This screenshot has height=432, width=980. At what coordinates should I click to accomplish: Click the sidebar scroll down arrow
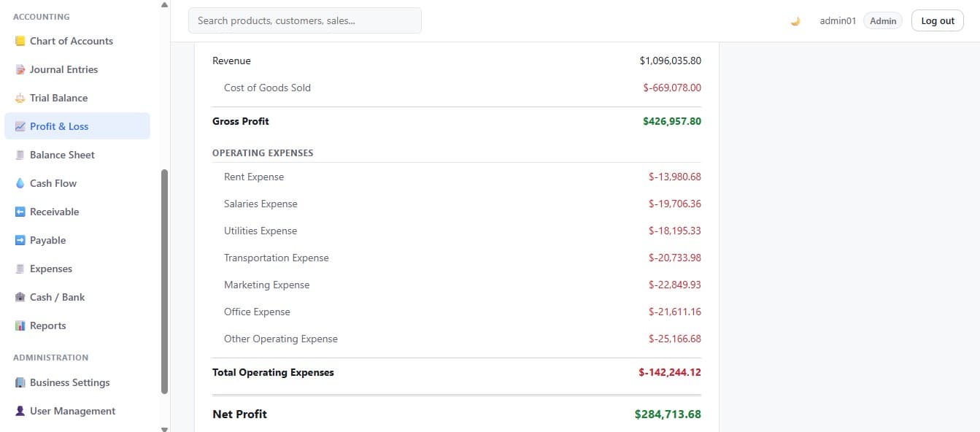point(164,428)
